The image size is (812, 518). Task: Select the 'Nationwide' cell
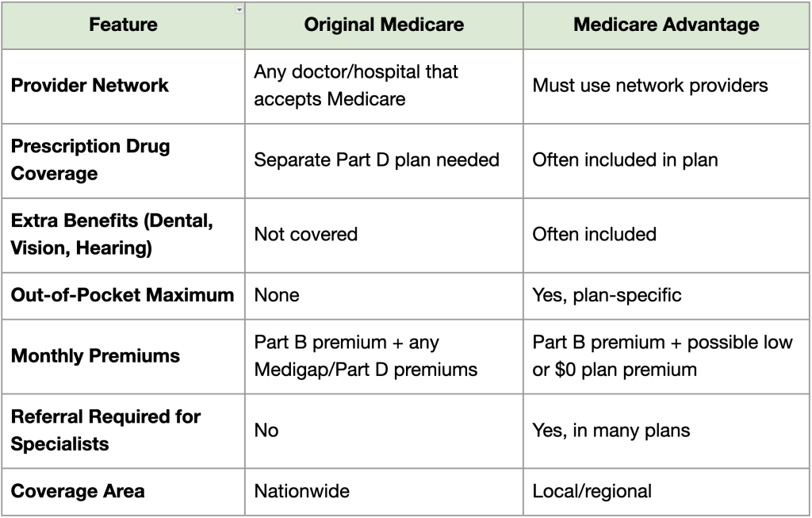(x=301, y=491)
